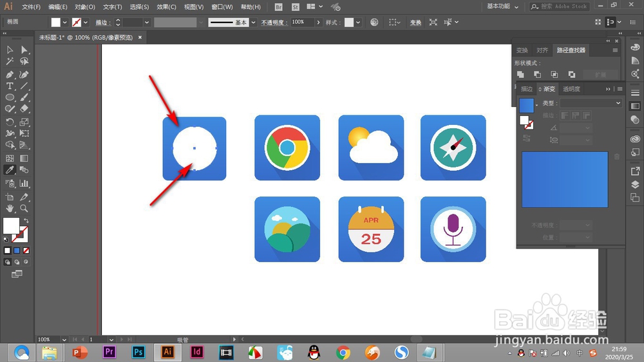Open the pathfinder panel menu
Image resolution: width=644 pixels, height=362 pixels.
[615, 50]
